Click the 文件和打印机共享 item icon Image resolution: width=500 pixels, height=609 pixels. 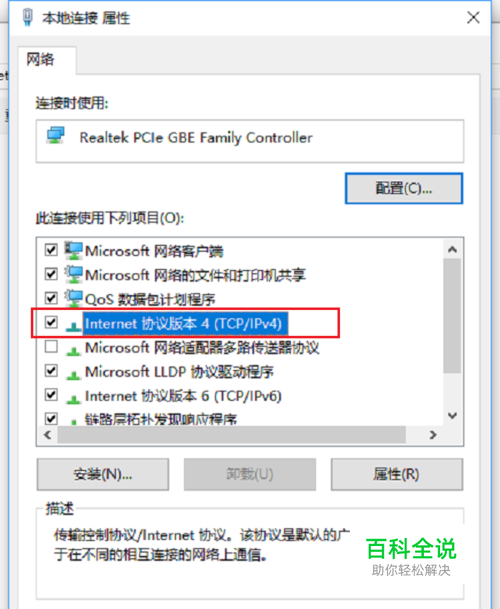(x=73, y=275)
